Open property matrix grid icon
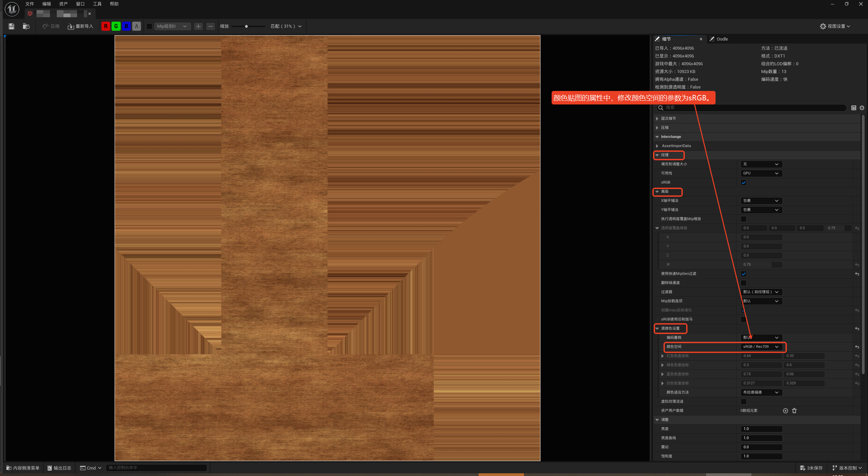 tap(853, 108)
